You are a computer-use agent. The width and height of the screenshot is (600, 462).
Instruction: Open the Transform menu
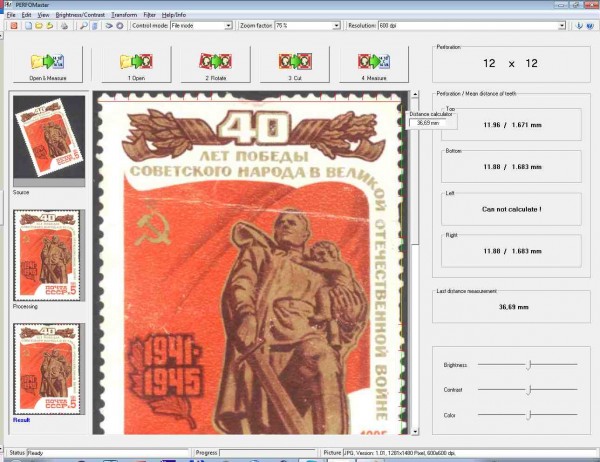[x=124, y=15]
